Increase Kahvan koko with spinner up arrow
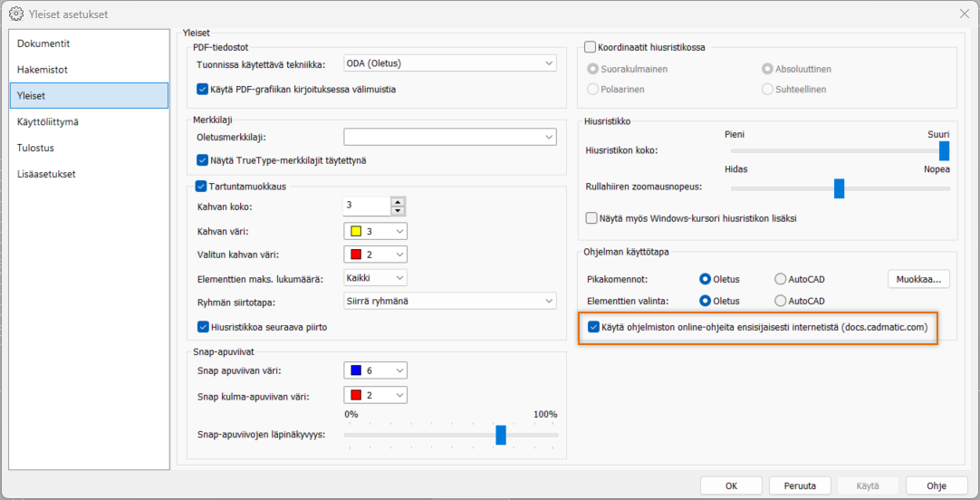 point(397,201)
